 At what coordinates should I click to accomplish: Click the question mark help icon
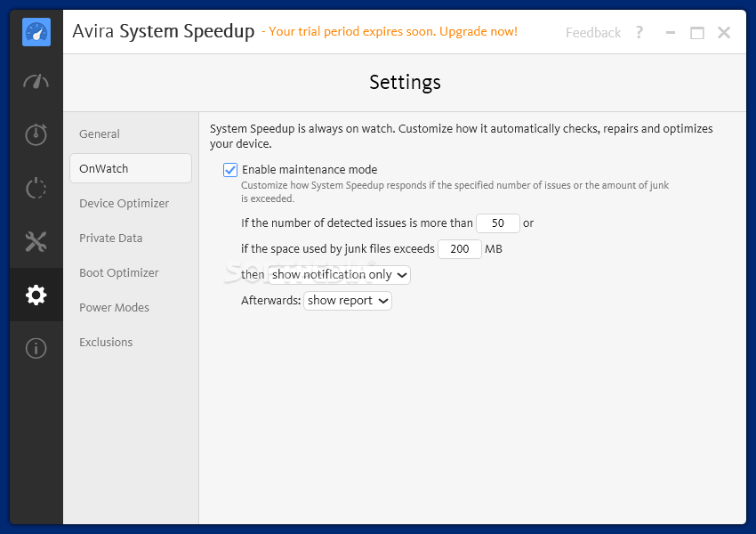(639, 32)
